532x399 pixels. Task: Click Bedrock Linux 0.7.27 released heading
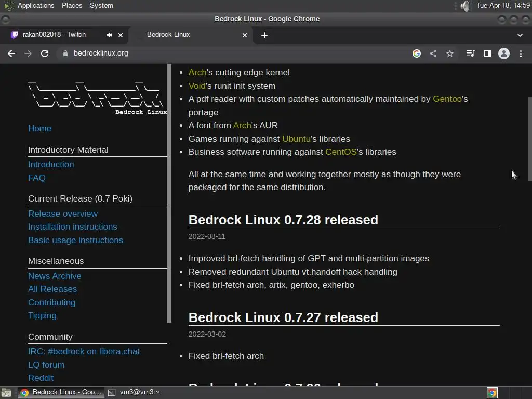(283, 318)
